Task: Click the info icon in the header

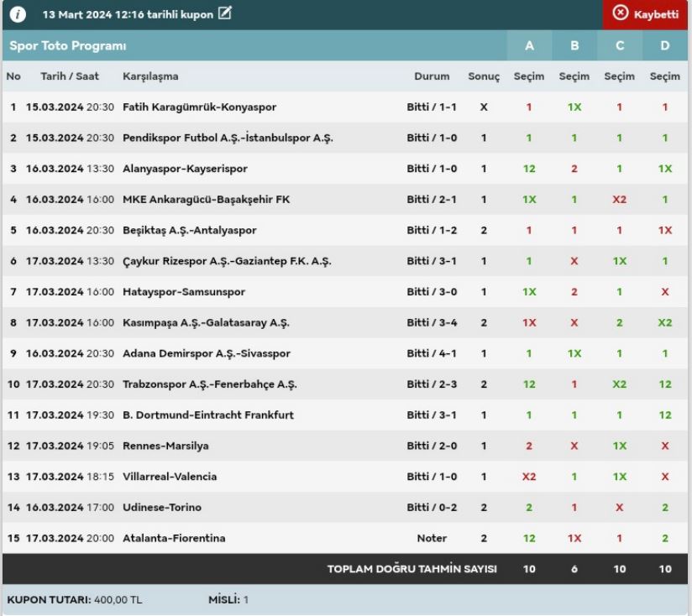Action: point(18,14)
